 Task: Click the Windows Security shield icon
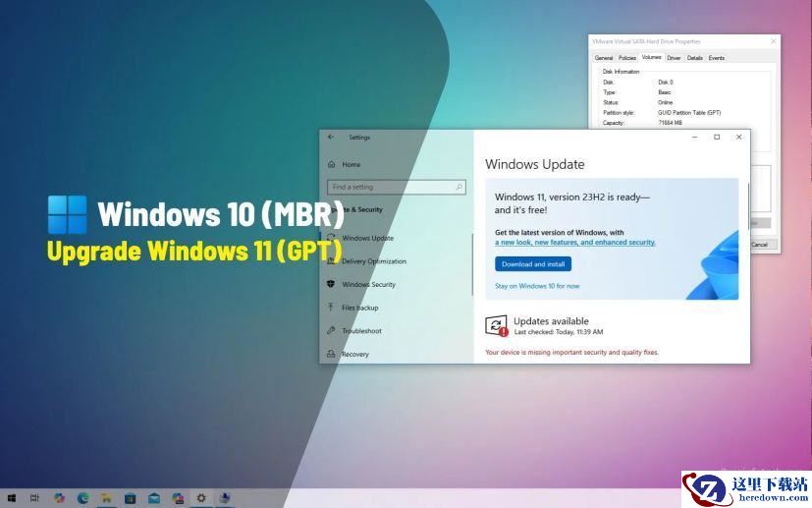[331, 284]
